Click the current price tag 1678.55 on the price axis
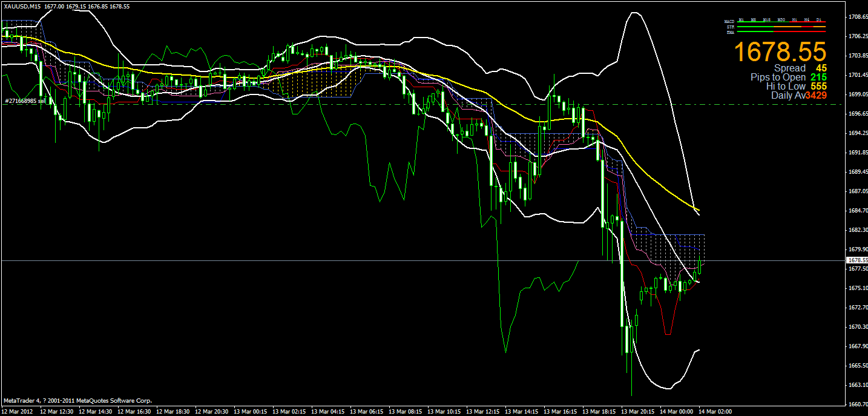868x416 pixels. 857,260
